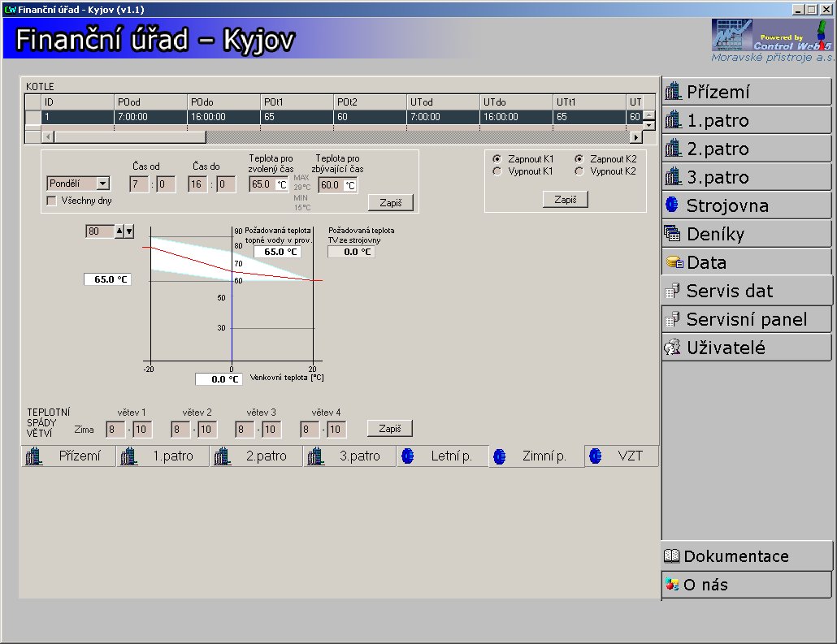Open Deníky via its icon

[x=672, y=234]
